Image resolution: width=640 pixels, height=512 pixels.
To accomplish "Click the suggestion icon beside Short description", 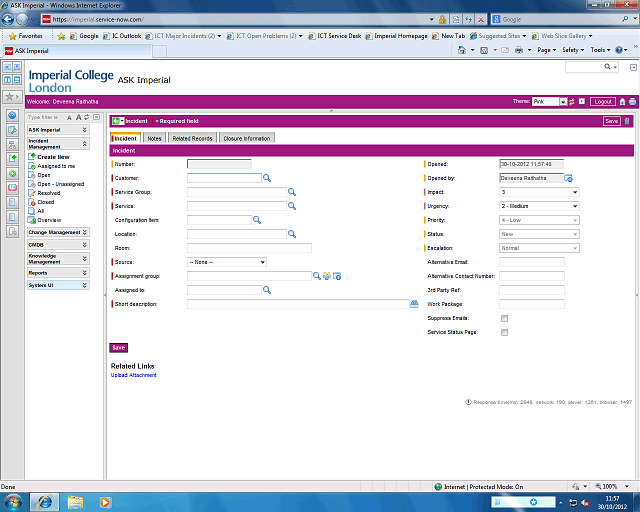I will click(x=414, y=303).
